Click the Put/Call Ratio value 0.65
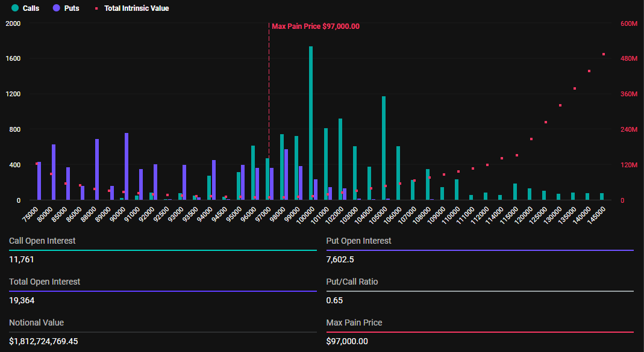 (334, 300)
